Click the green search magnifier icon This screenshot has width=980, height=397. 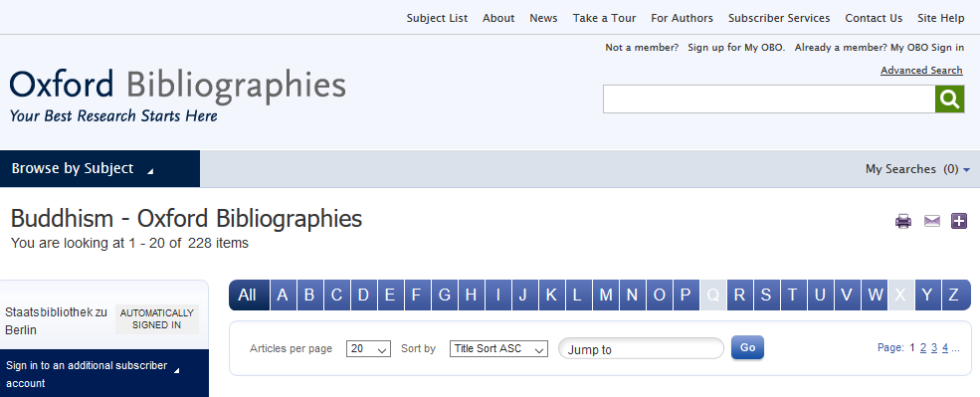point(949,99)
